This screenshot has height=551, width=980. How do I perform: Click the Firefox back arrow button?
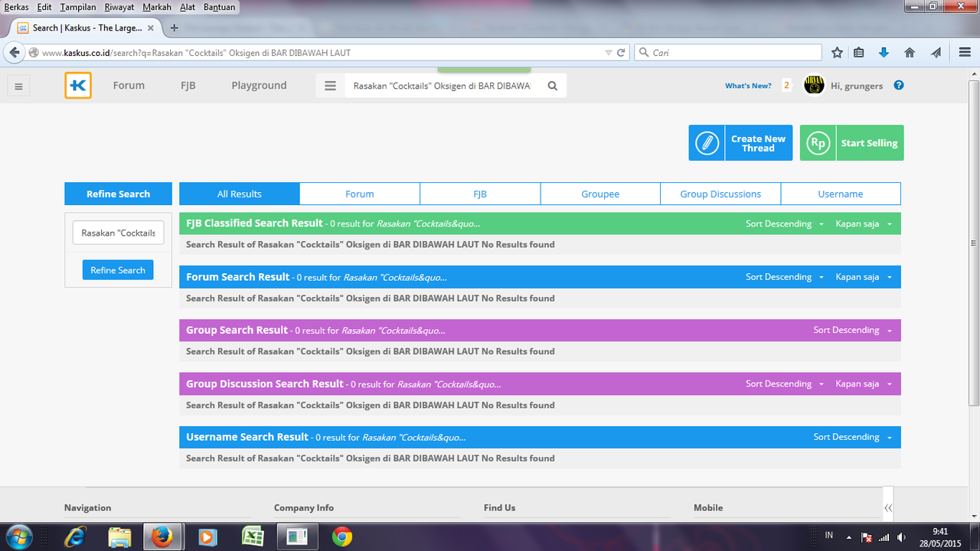[x=14, y=53]
